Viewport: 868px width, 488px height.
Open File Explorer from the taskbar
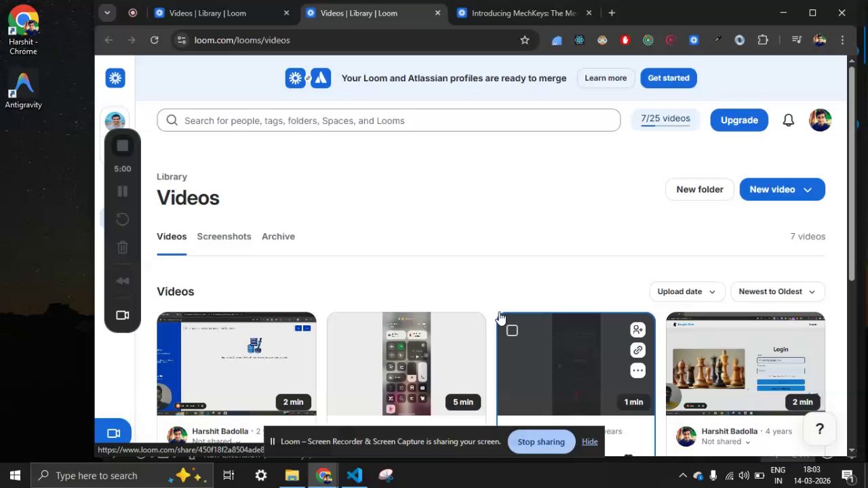pos(292,475)
